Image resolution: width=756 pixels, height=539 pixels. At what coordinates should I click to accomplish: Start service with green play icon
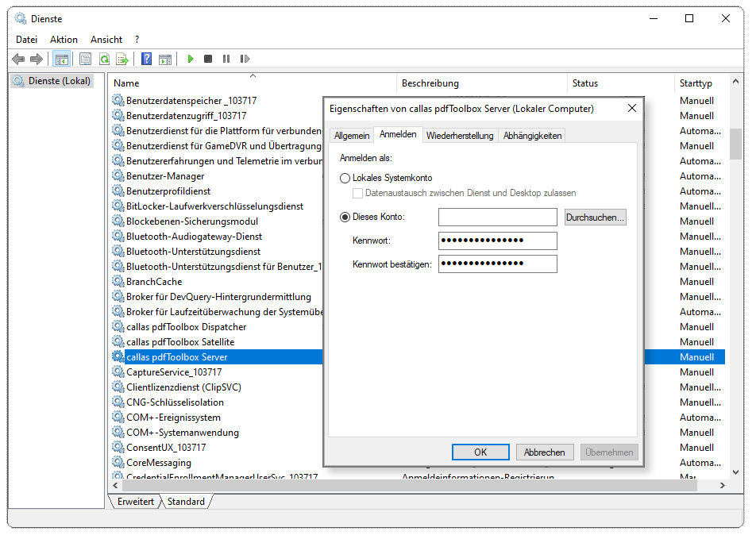click(x=190, y=59)
